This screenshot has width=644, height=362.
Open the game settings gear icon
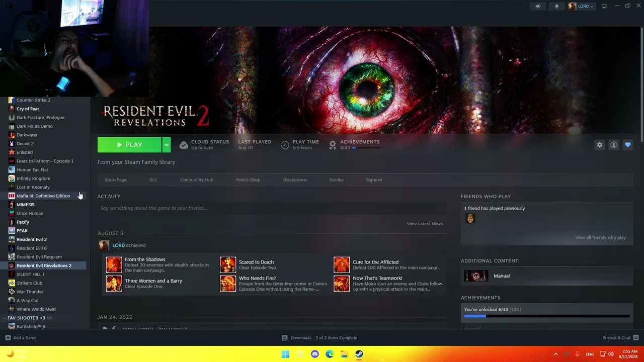point(599,145)
